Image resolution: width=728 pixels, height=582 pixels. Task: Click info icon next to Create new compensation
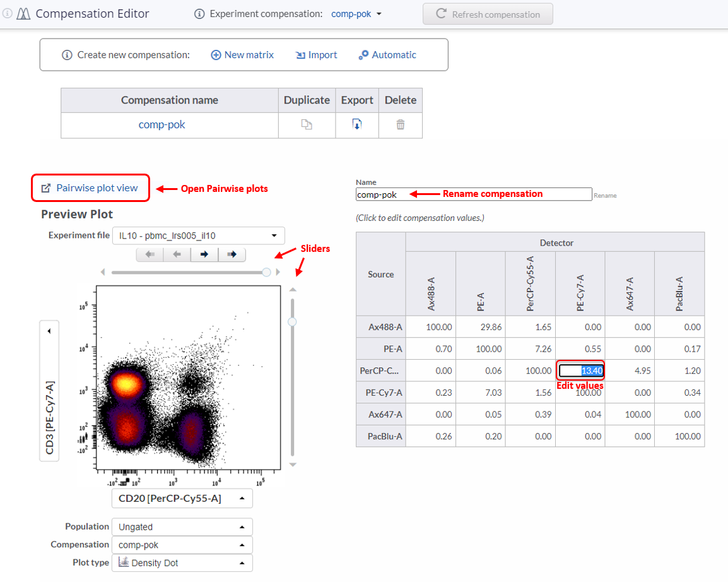67,55
